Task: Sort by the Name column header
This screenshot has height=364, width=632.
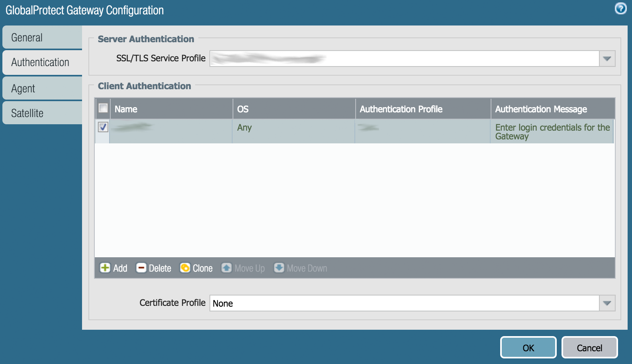Action: (x=171, y=109)
